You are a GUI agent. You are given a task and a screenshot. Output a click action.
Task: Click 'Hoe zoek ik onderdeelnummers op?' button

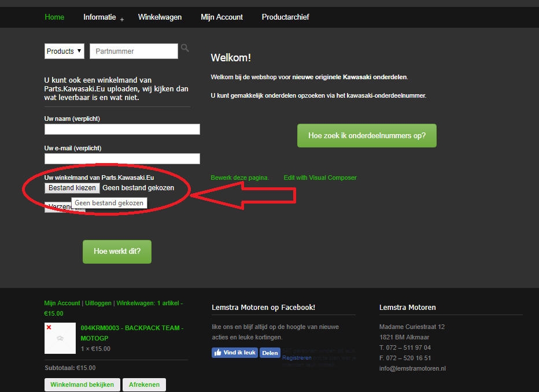367,136
